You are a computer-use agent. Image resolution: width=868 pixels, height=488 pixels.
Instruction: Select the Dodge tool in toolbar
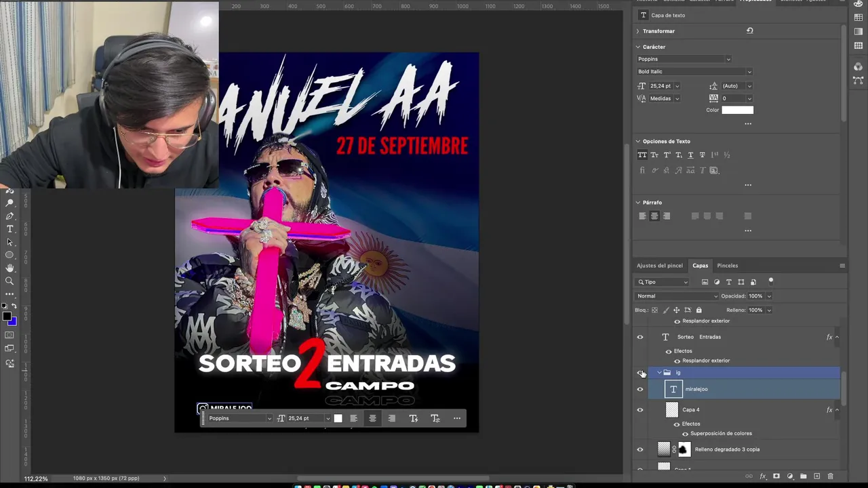coord(9,203)
